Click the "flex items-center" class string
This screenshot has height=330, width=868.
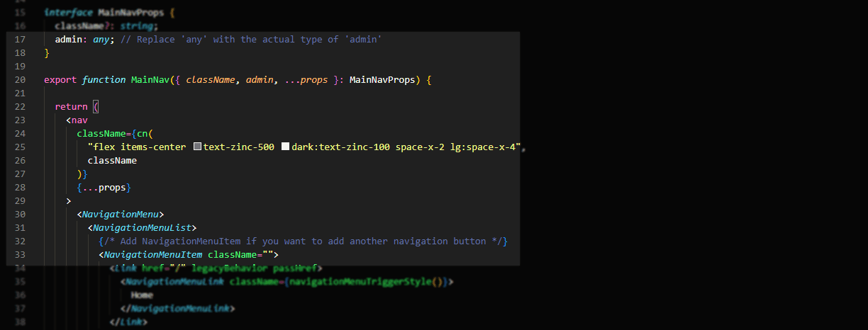coord(138,147)
